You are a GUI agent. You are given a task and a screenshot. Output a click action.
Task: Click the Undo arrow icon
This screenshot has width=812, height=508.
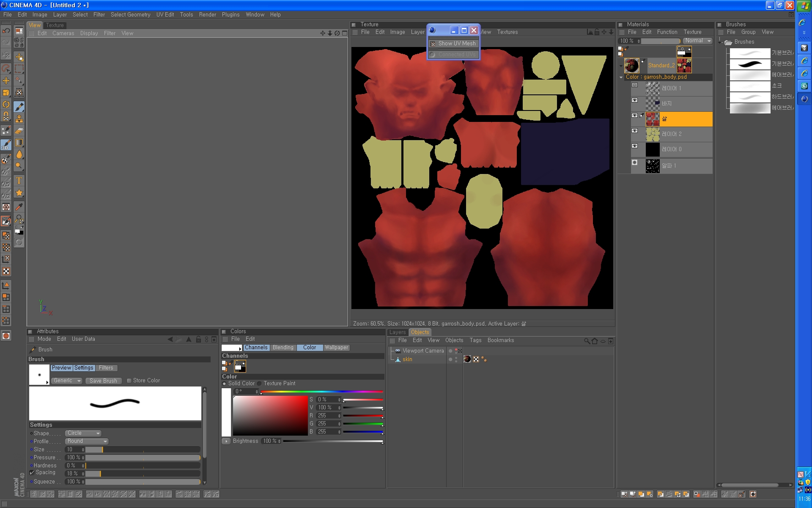tap(6, 30)
